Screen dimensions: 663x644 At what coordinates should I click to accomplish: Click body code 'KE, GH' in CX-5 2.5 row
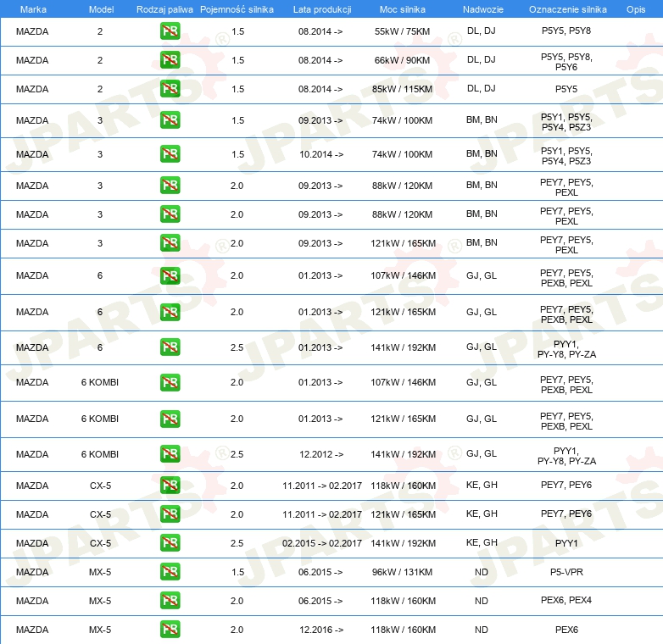[482, 542]
